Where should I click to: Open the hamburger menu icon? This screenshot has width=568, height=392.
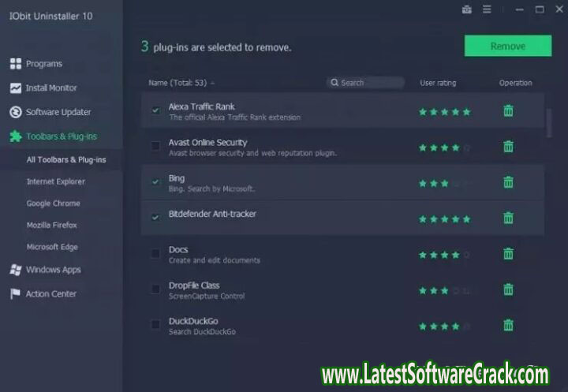coord(487,9)
